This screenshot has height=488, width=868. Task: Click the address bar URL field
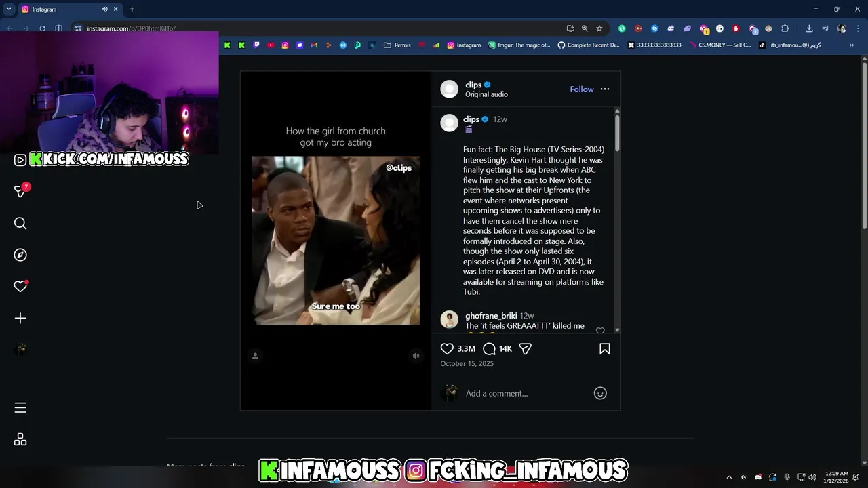coord(319,28)
